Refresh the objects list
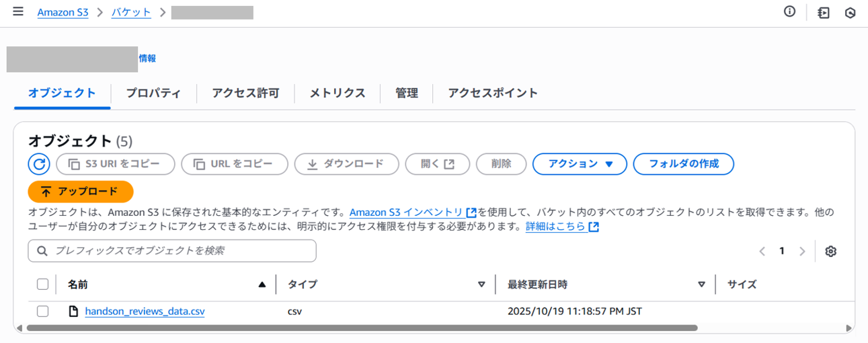Viewport: 868px width, 343px height. click(39, 163)
